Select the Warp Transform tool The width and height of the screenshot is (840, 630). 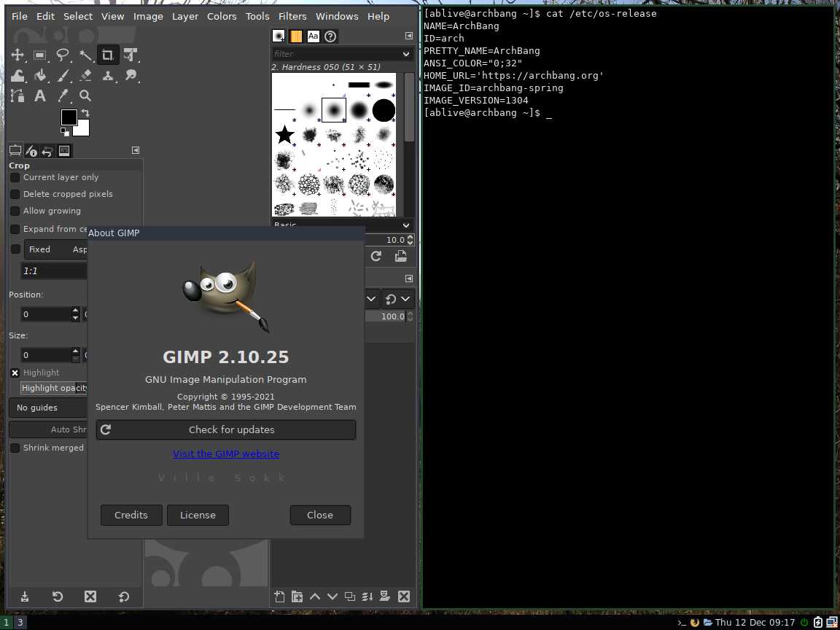17,76
